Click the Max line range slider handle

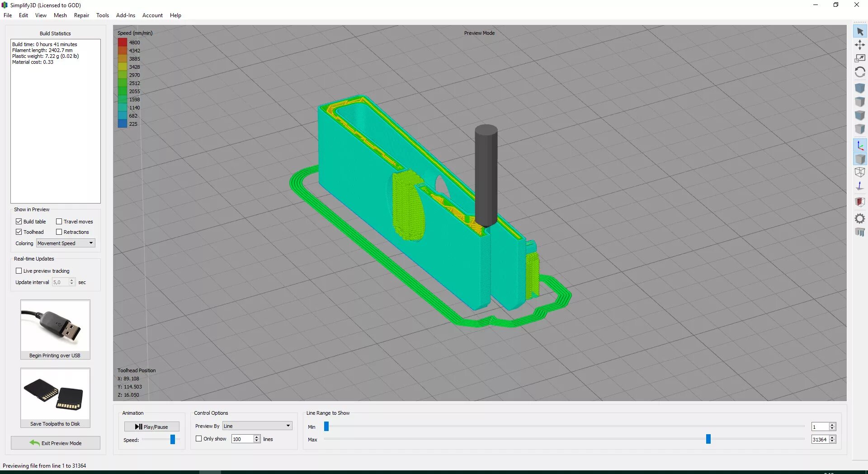point(708,439)
